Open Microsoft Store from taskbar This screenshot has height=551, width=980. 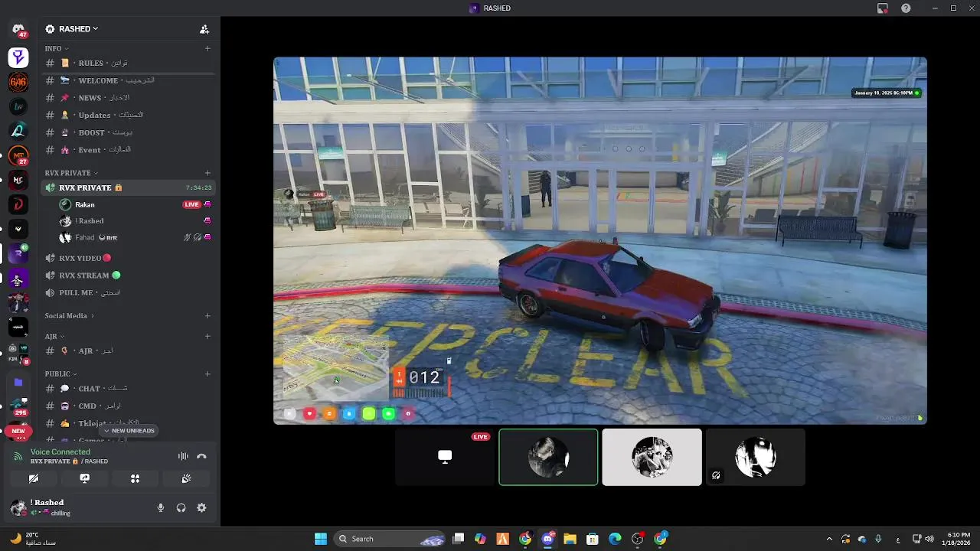[x=592, y=539]
